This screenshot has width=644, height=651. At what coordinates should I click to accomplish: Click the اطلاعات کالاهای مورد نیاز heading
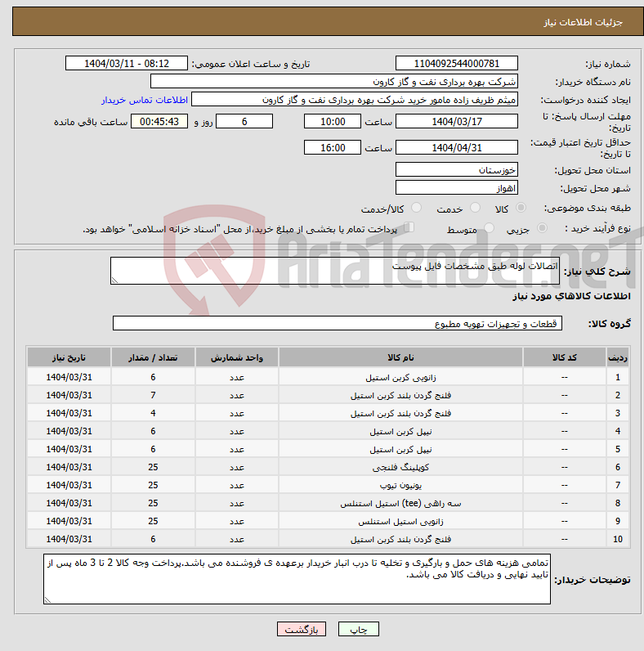point(571,296)
